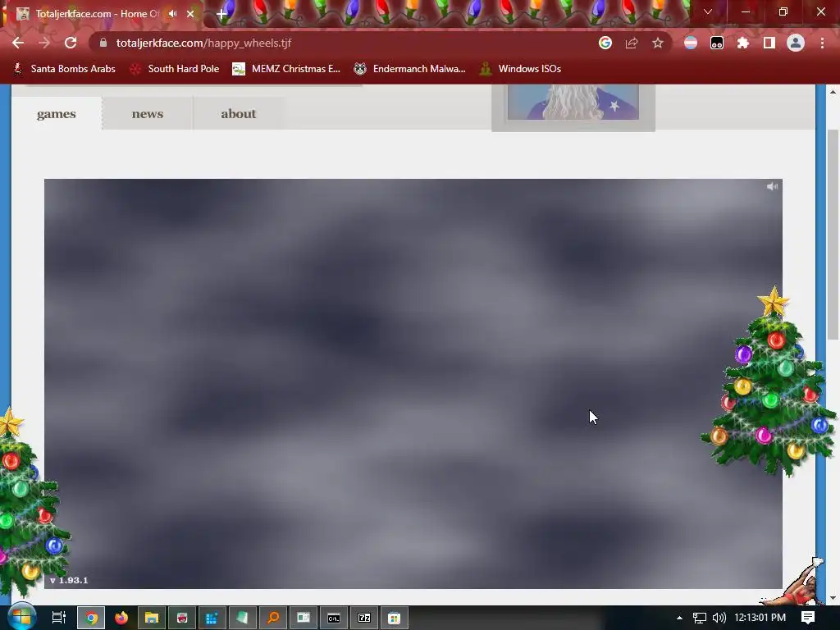Open the green notebook taskbar app
Image resolution: width=840 pixels, height=630 pixels.
click(x=243, y=618)
